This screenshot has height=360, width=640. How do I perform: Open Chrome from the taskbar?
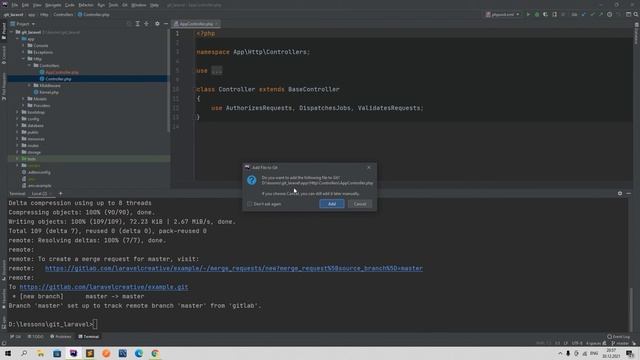pyautogui.click(x=155, y=353)
